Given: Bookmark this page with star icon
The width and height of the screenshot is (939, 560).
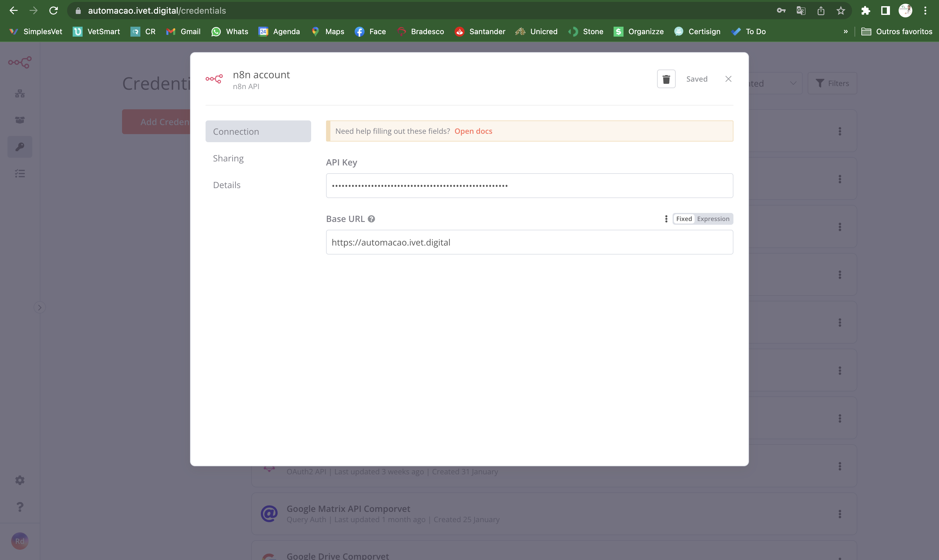Looking at the screenshot, I should [841, 11].
